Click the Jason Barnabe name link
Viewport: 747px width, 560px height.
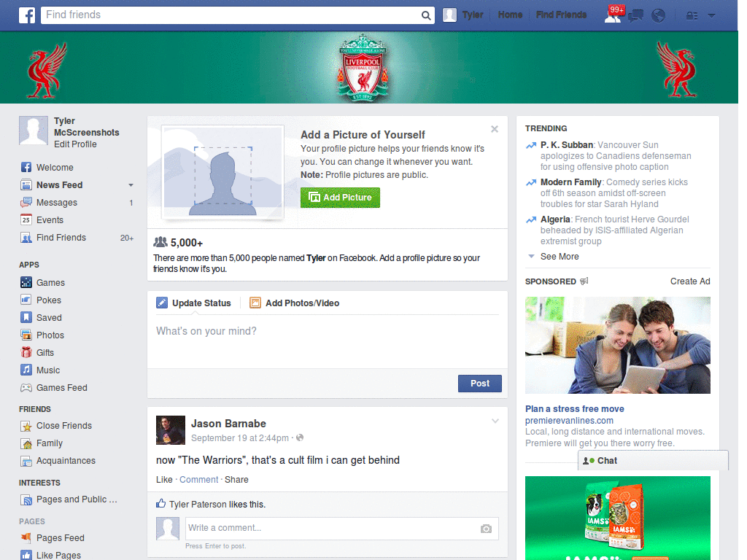click(228, 424)
